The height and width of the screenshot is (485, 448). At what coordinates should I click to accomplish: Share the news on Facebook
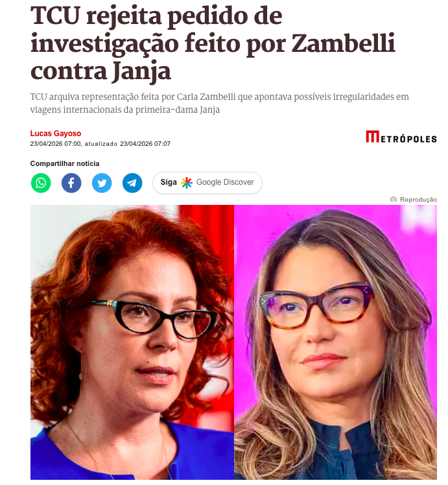click(x=71, y=183)
